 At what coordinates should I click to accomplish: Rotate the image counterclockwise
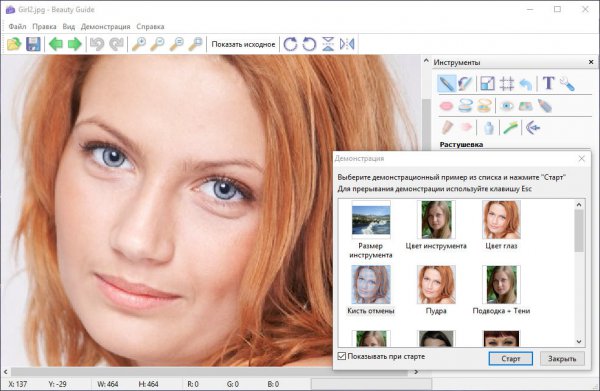tap(309, 44)
